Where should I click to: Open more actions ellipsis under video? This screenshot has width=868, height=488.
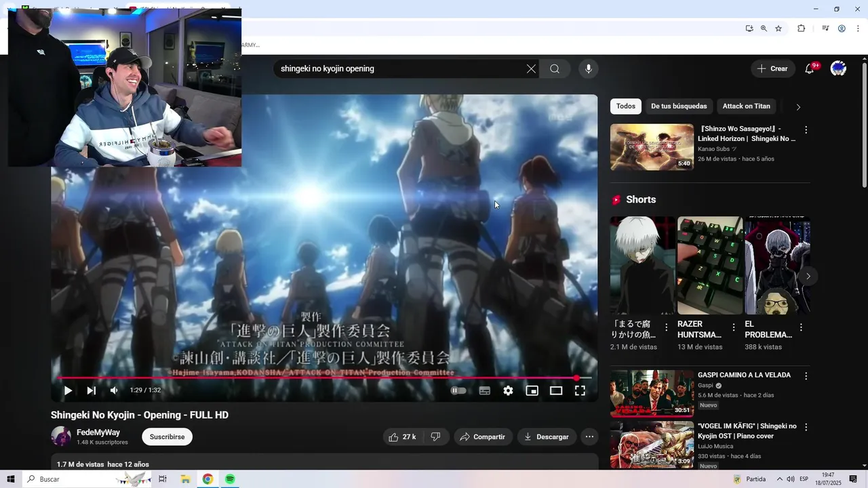point(590,437)
